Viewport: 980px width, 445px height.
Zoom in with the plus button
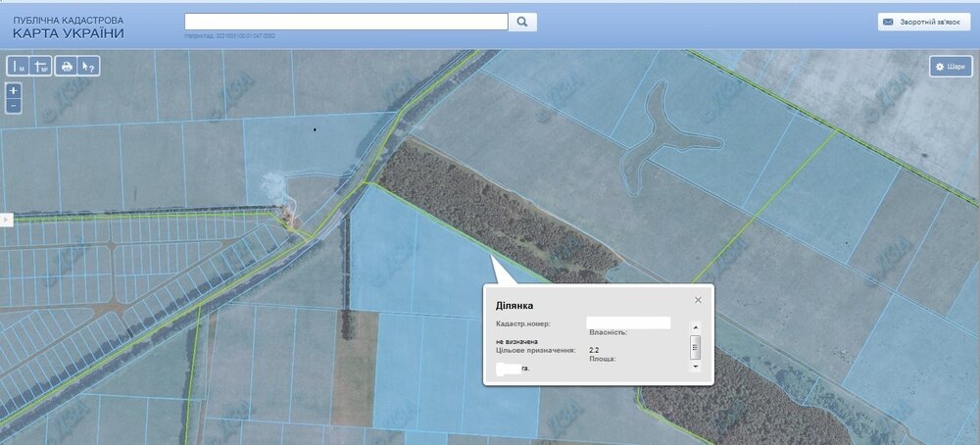click(x=14, y=90)
